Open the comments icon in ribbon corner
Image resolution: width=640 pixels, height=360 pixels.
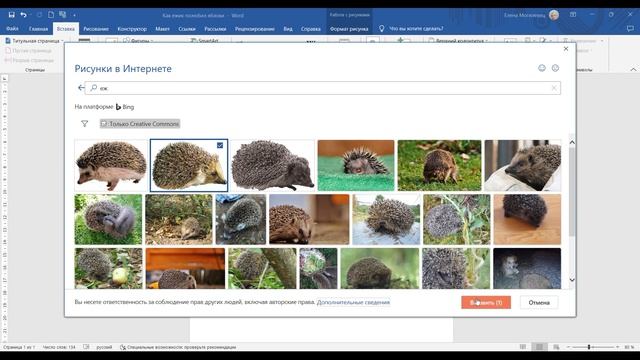click(x=630, y=29)
